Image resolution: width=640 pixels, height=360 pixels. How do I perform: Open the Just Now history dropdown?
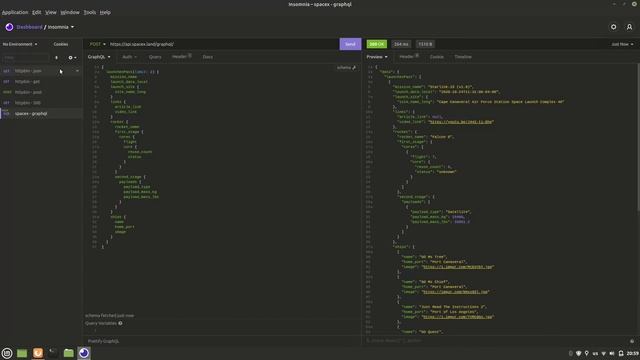coord(622,44)
